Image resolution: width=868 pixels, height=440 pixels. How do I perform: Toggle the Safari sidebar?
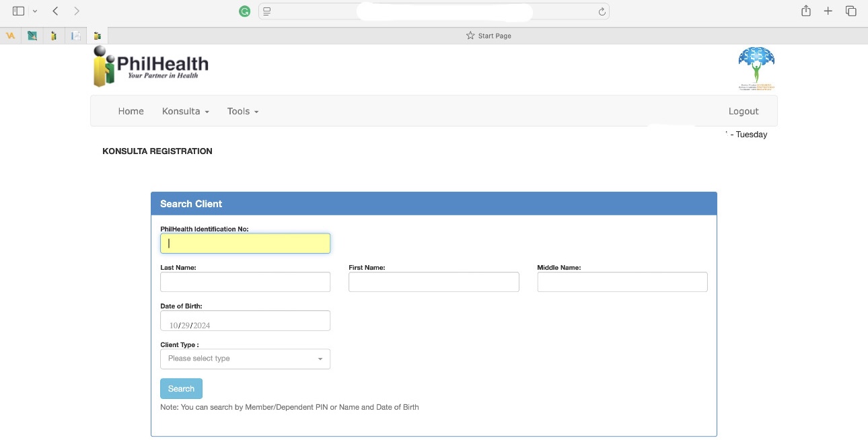(18, 11)
